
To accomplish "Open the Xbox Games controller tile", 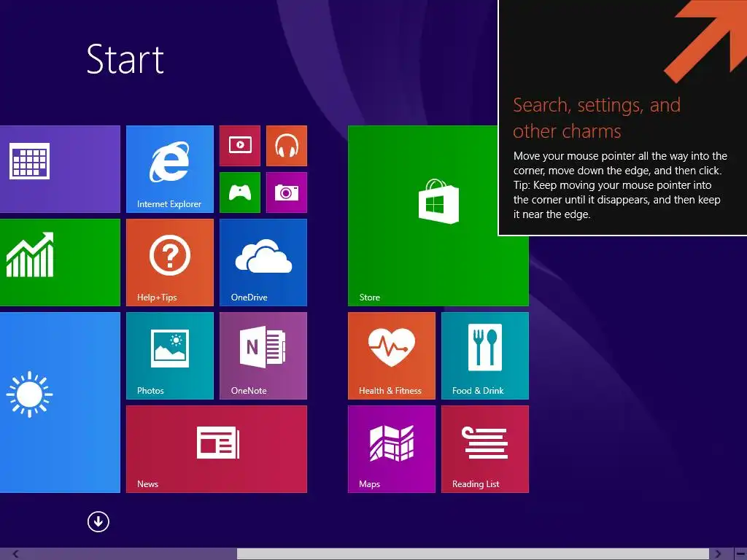I will point(240,192).
